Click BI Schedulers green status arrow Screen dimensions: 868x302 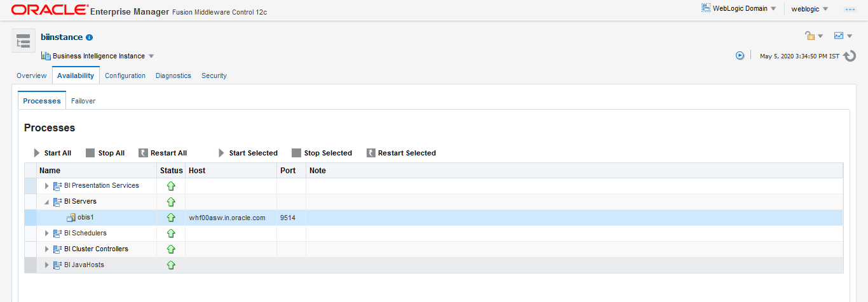point(170,233)
